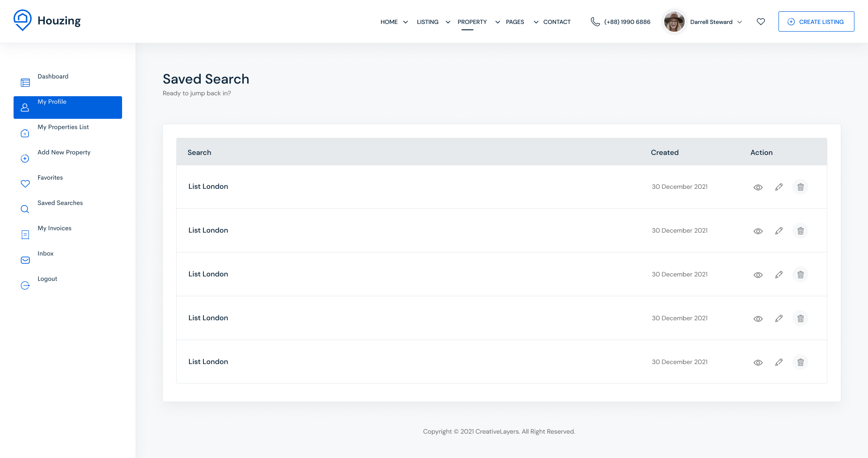The image size is (868, 458).
Task: Edit the second List London saved search
Action: coord(779,231)
